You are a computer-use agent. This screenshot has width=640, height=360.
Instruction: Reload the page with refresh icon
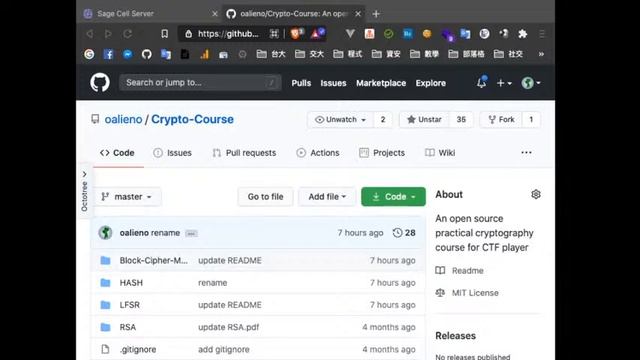pos(127,34)
